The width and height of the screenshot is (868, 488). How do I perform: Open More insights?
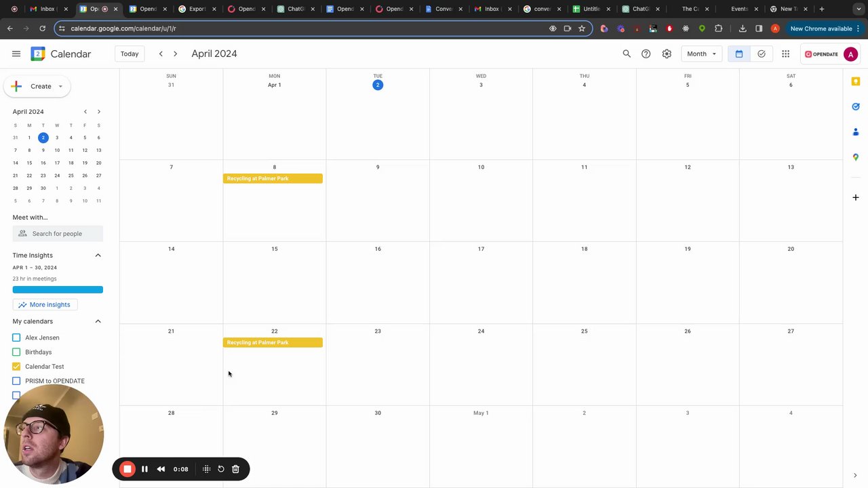pos(45,305)
